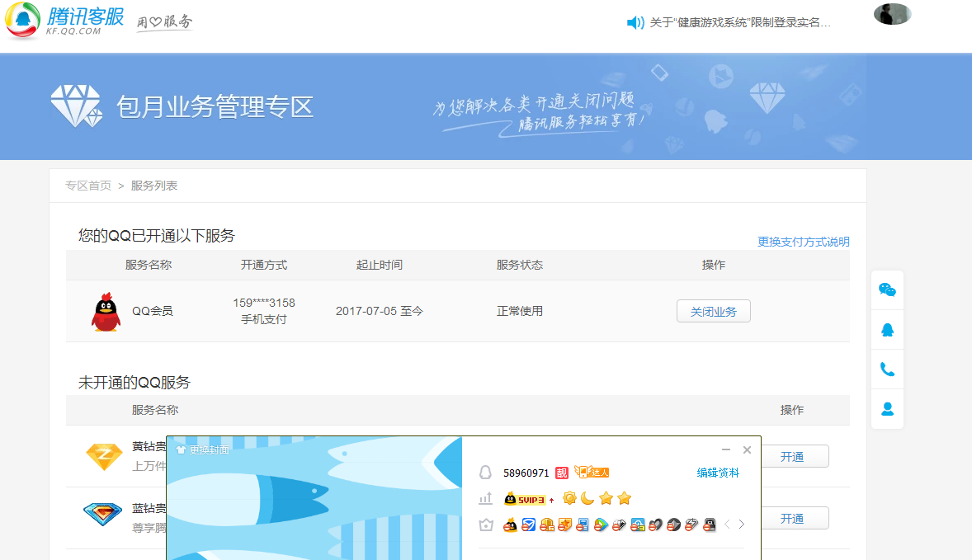Click the red 靓 number badge
Viewport: 972px width, 560px height.
pos(562,473)
